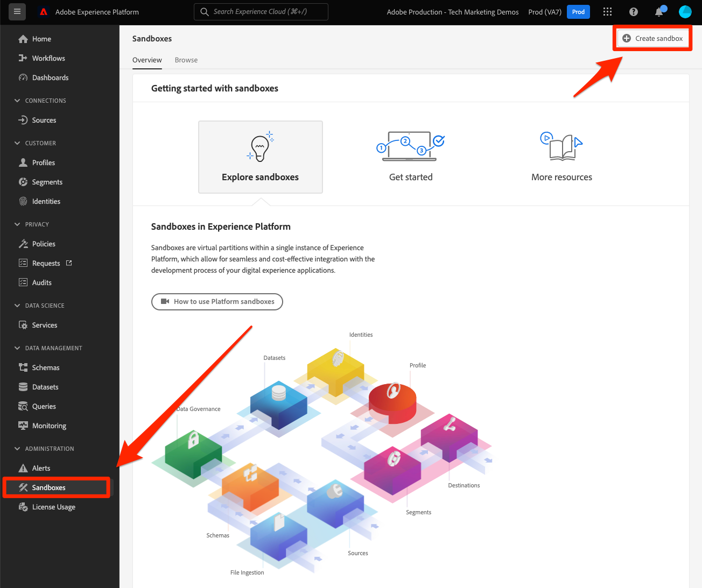Open the notifications bell icon

click(659, 12)
